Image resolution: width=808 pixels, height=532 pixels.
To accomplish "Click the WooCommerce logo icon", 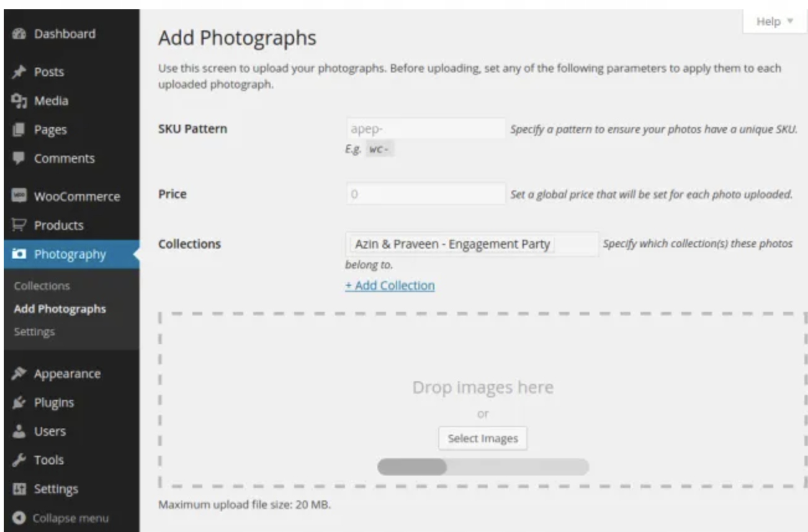I will point(19,197).
